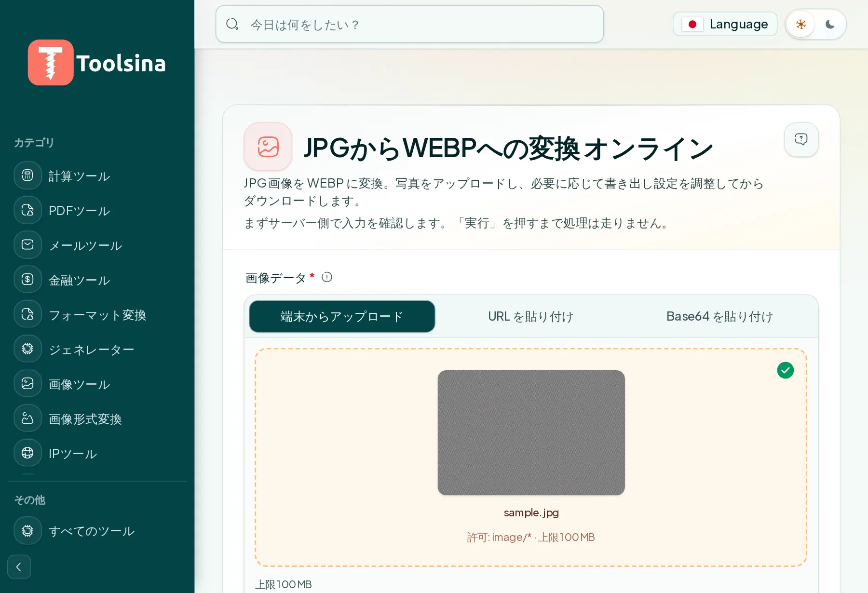Click the Japan flag icon
Screen dimensions: 868x593
tap(692, 24)
